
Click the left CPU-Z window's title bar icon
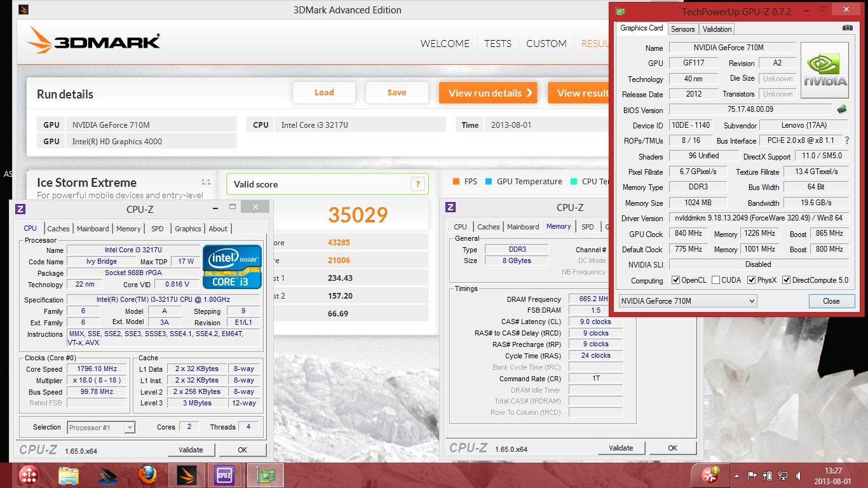point(20,209)
